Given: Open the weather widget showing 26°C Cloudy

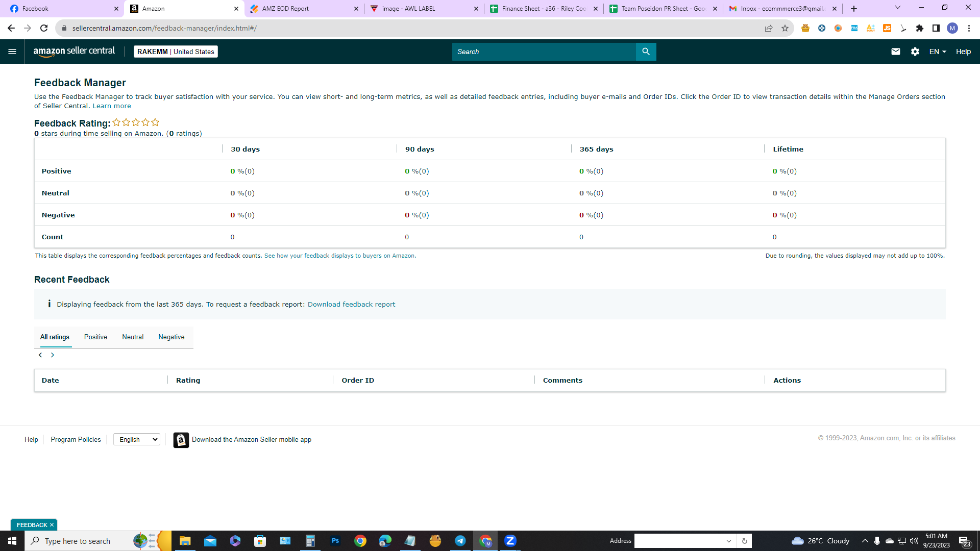Looking at the screenshot, I should 820,541.
